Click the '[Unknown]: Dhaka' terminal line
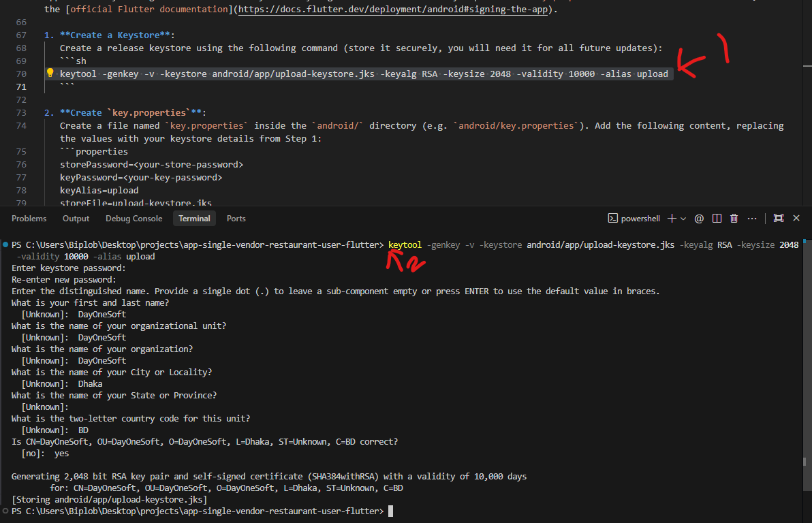812x523 pixels. 61,384
